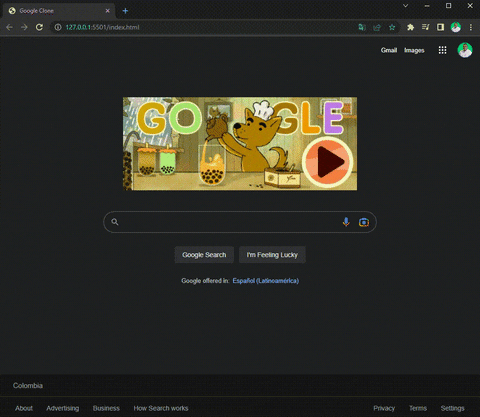Open the Google apps grid icon
This screenshot has height=417, width=480.
[442, 50]
